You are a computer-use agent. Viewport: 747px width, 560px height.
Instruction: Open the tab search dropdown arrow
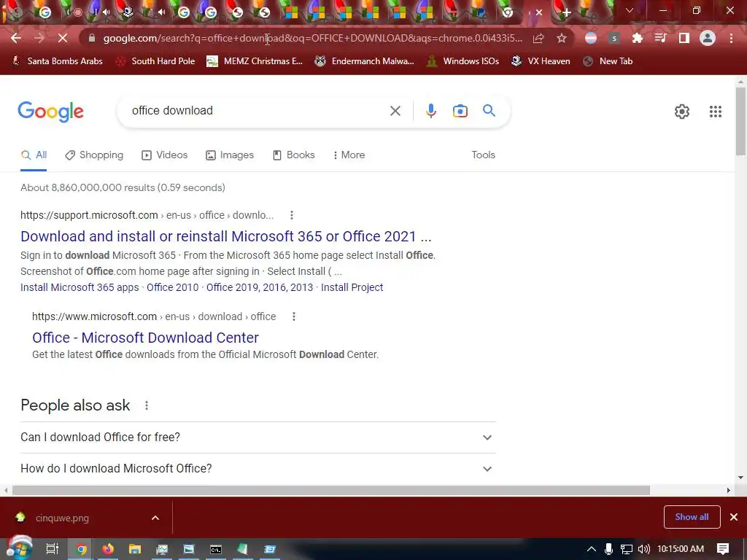629,10
